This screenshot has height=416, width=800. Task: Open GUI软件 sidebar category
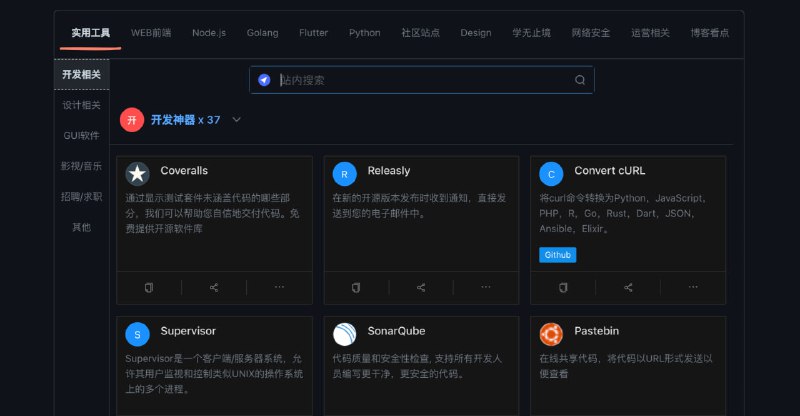(x=82, y=136)
